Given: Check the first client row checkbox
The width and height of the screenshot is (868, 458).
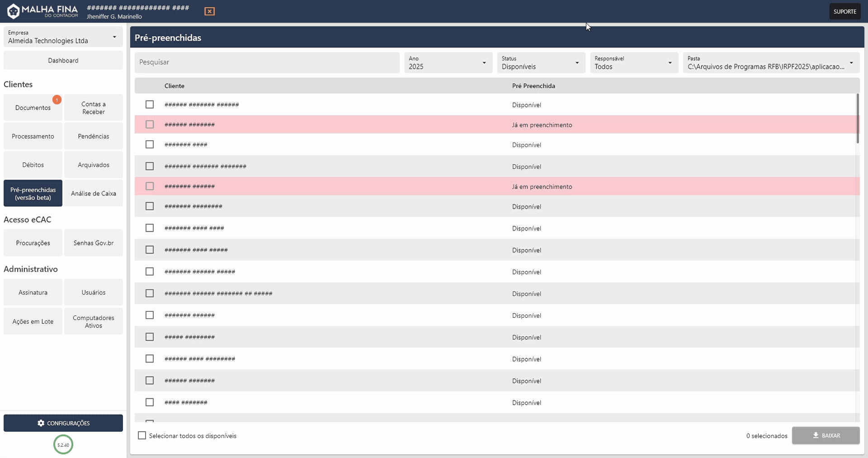Looking at the screenshot, I should [x=150, y=105].
